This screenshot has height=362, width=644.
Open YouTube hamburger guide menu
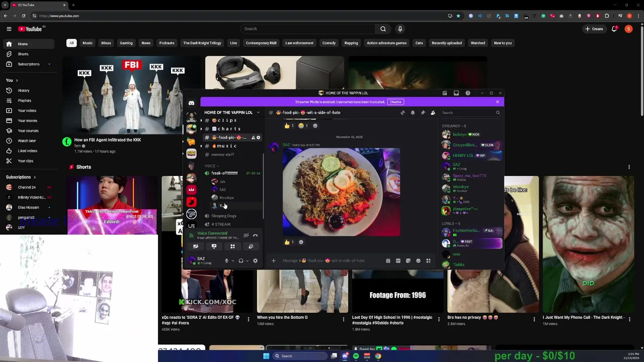[9, 29]
